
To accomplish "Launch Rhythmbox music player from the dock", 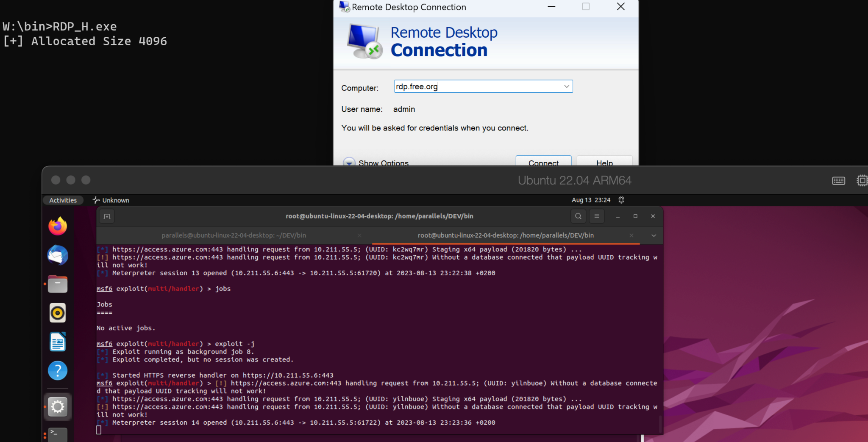I will (x=58, y=312).
